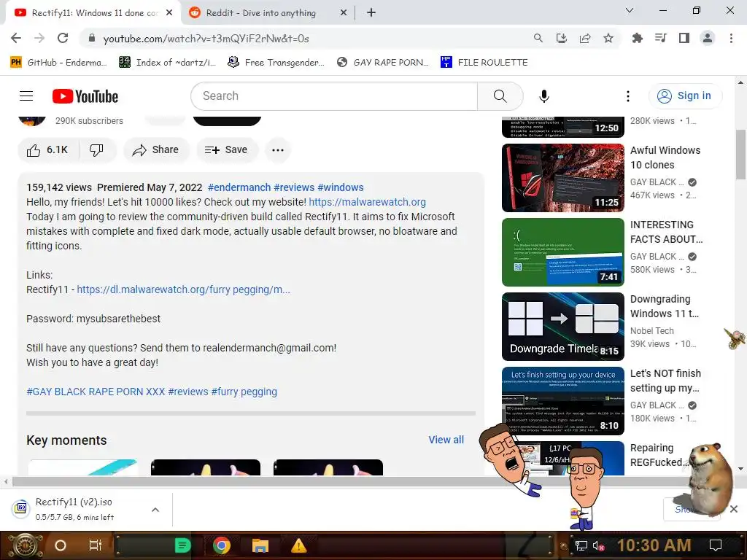747x560 pixels.
Task: View all key moments
Action: (446, 440)
